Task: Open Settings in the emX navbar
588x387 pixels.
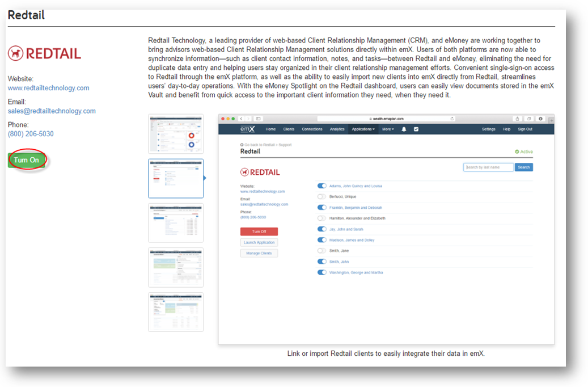Action: (489, 129)
